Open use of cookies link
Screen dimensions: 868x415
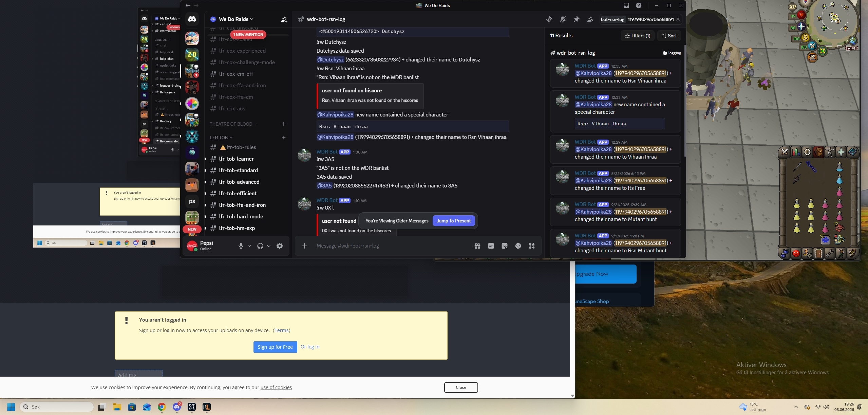[276, 387]
